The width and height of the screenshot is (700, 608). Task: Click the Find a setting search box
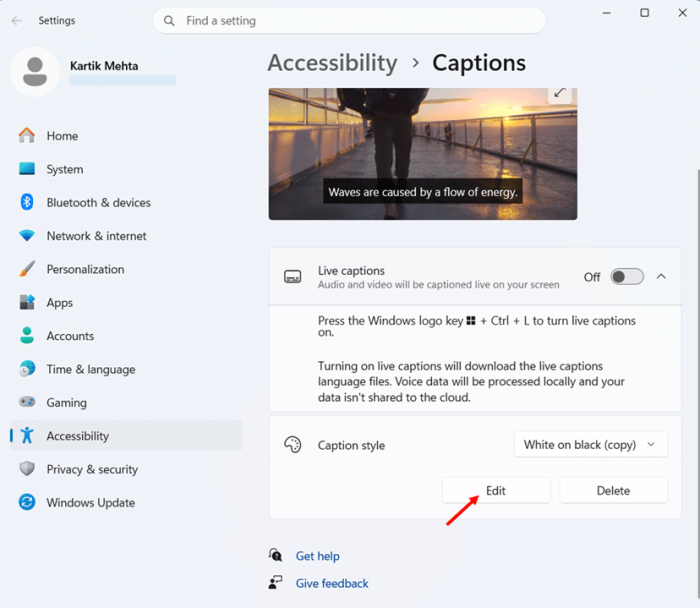pyautogui.click(x=349, y=21)
